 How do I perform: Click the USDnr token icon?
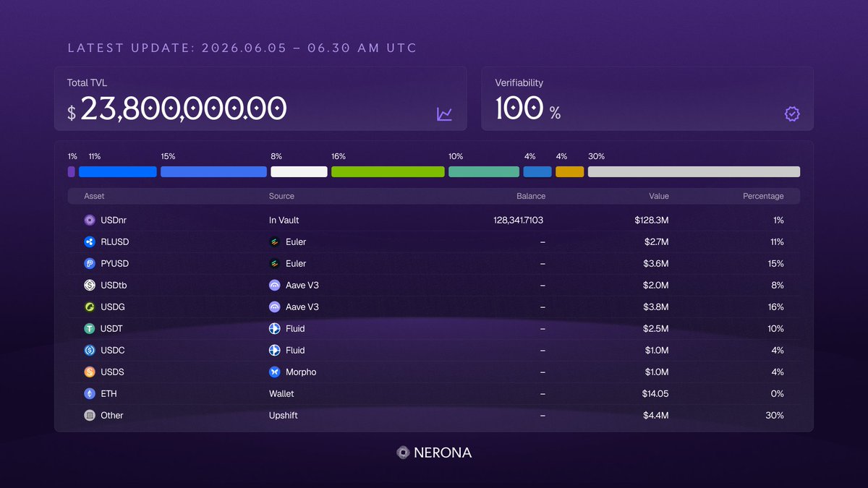pyautogui.click(x=90, y=220)
